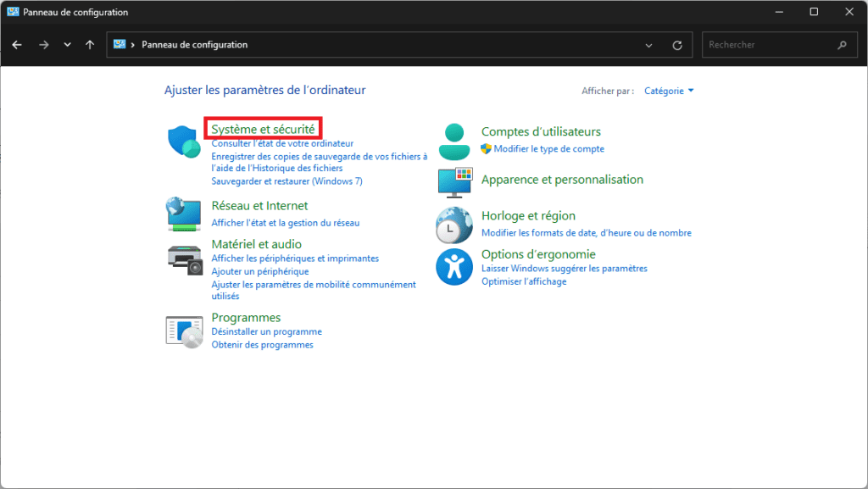Open the Catégorie view dropdown

point(669,91)
